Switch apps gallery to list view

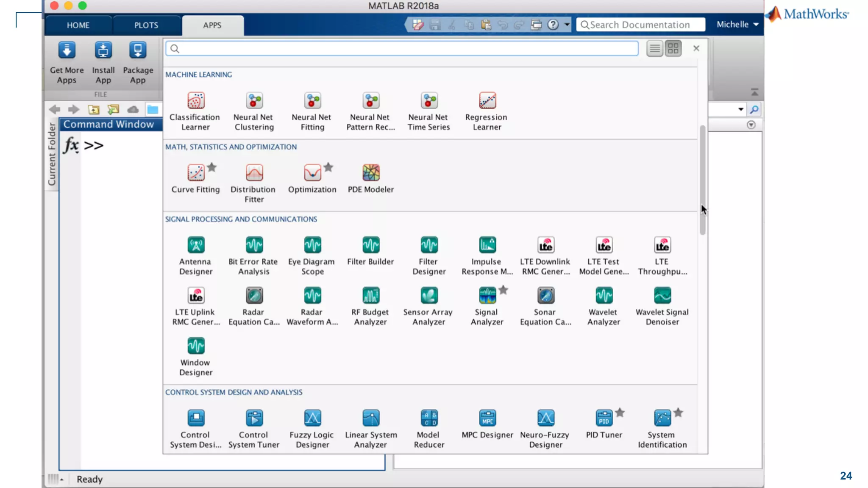pyautogui.click(x=655, y=49)
